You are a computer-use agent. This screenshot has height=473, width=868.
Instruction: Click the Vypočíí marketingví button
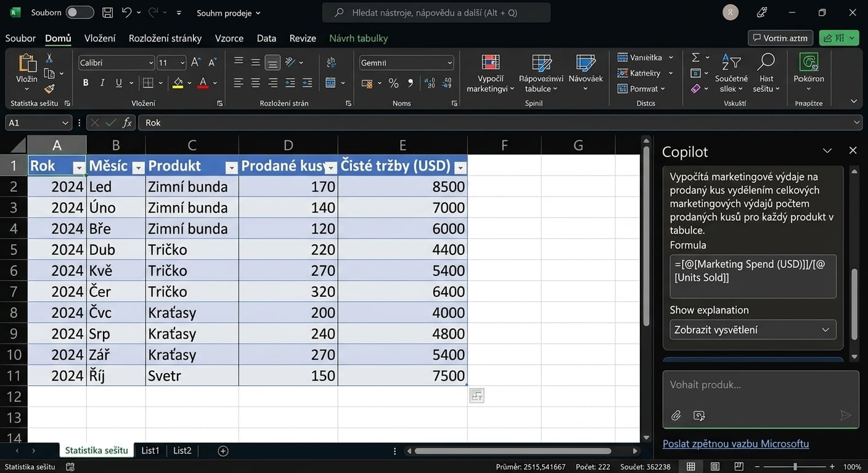point(491,73)
